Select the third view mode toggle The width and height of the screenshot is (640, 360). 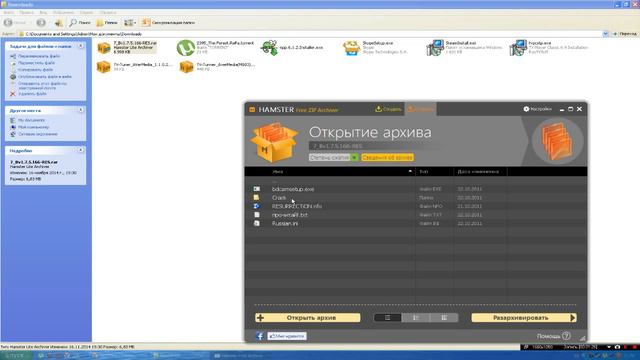(444, 318)
